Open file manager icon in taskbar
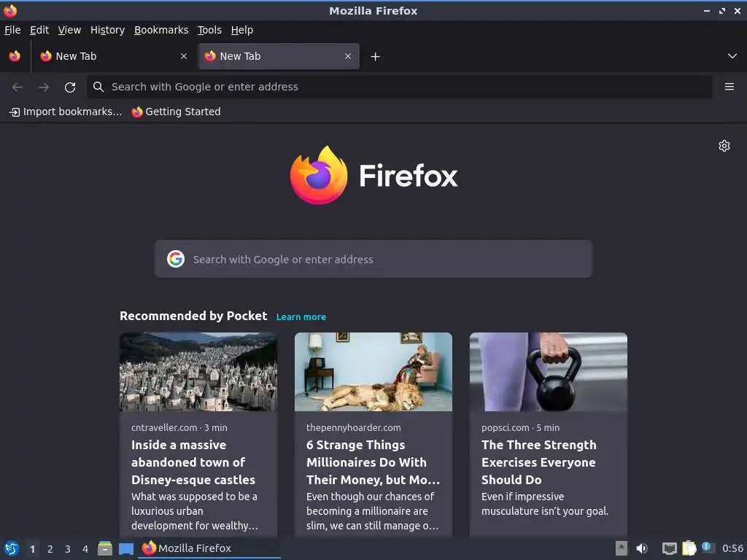The height and width of the screenshot is (560, 747). pyautogui.click(x=105, y=548)
